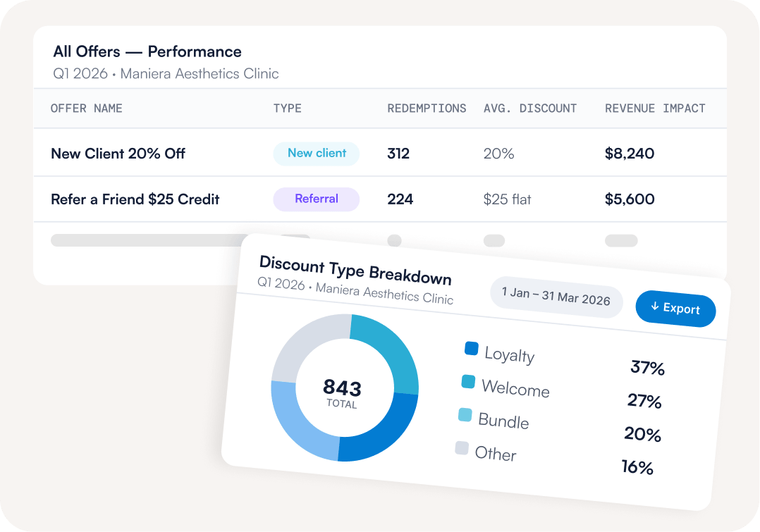Viewport: 760px width, 532px height.
Task: Select the Other legend swatch
Action: click(462, 447)
